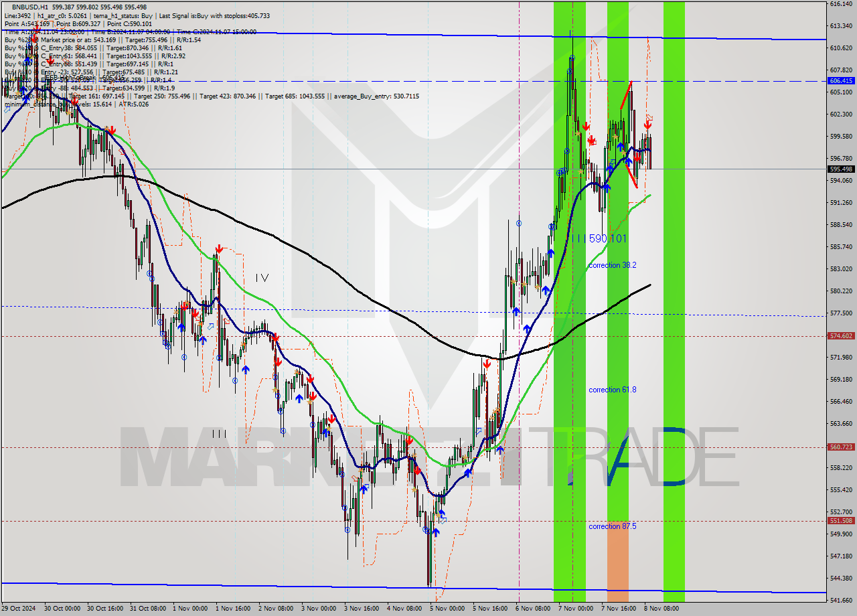Screen dimensions: 857x616
Task: Click the 616.140 price at the top of the price scale
Action: [x=840, y=4]
